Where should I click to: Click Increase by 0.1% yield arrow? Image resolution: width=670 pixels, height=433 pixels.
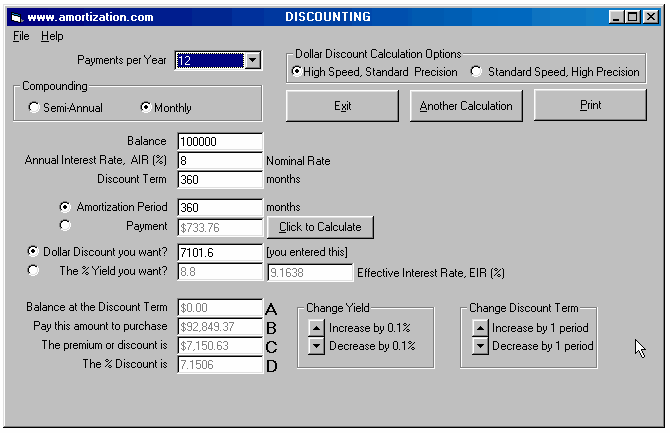point(315,328)
